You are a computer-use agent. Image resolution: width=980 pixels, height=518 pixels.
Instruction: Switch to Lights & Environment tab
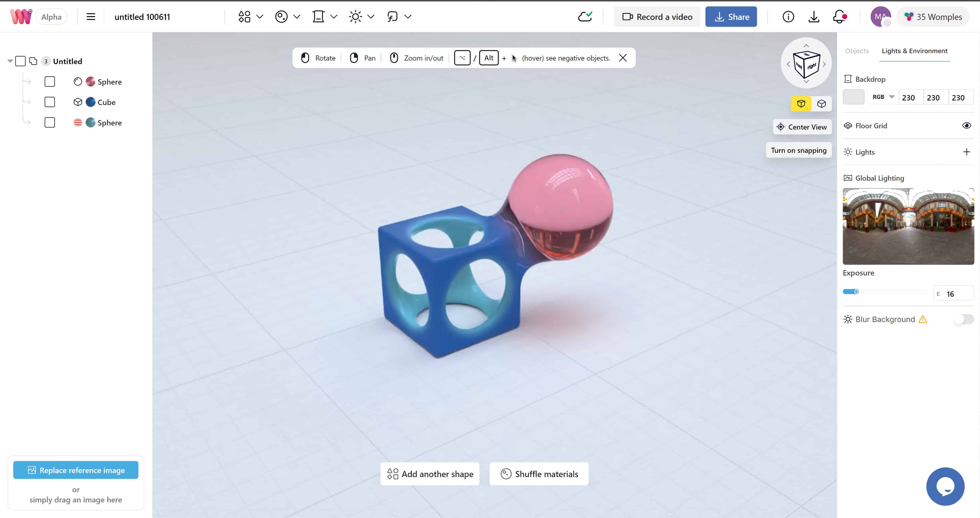[915, 51]
